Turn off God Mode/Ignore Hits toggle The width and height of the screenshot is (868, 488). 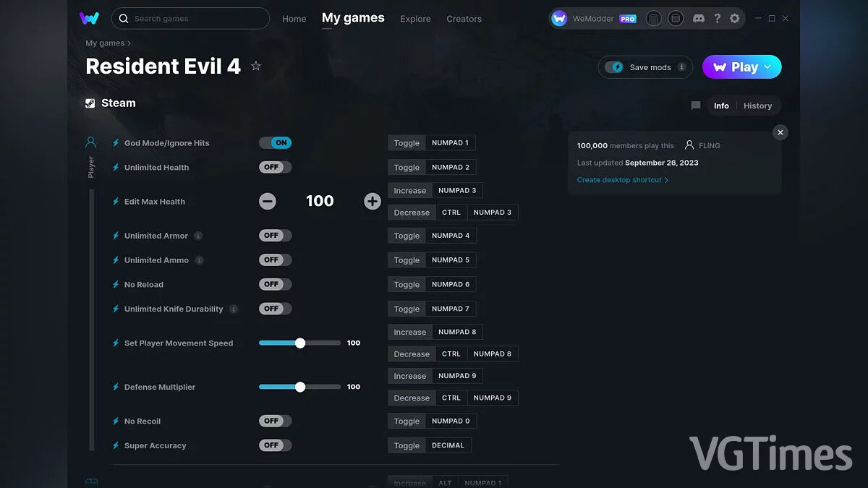[x=276, y=143]
